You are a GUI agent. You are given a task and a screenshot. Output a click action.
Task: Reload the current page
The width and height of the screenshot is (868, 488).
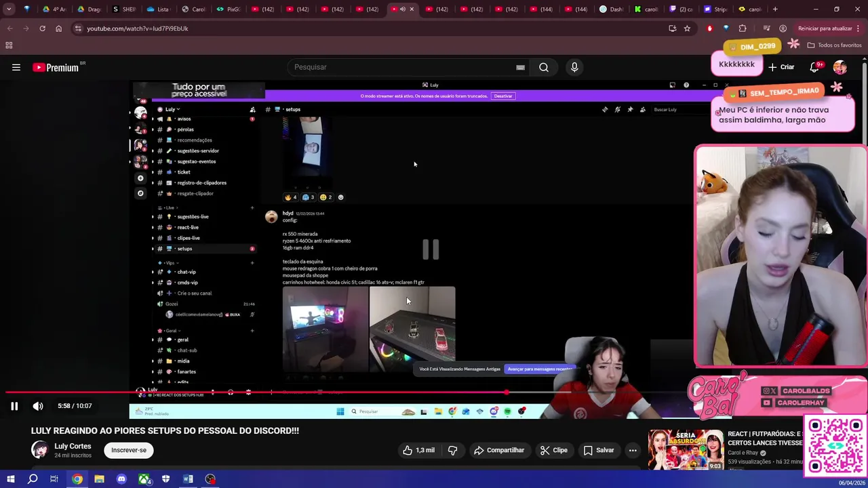42,28
